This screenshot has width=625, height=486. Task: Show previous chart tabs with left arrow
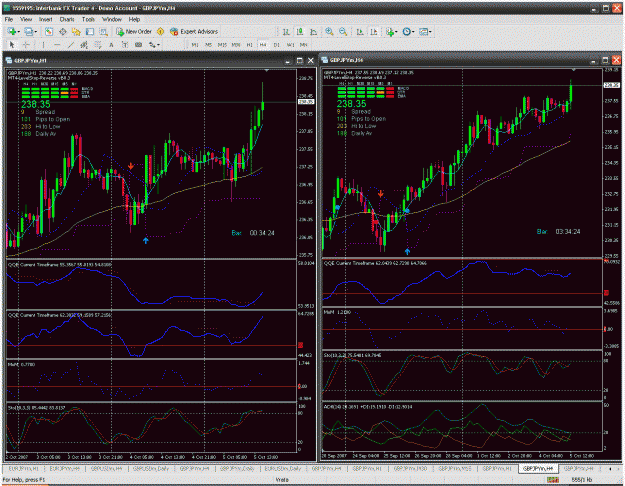coord(610,469)
